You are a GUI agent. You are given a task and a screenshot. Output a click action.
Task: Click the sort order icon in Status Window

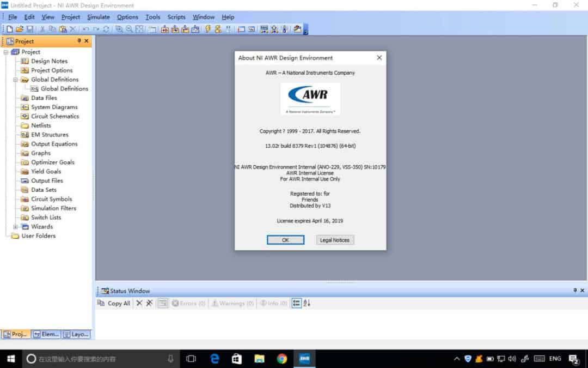point(307,303)
